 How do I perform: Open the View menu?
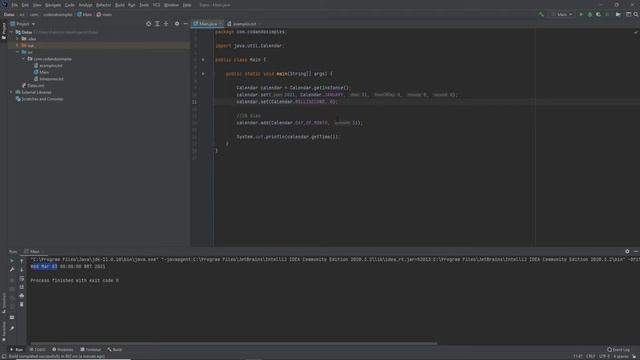(x=37, y=5)
